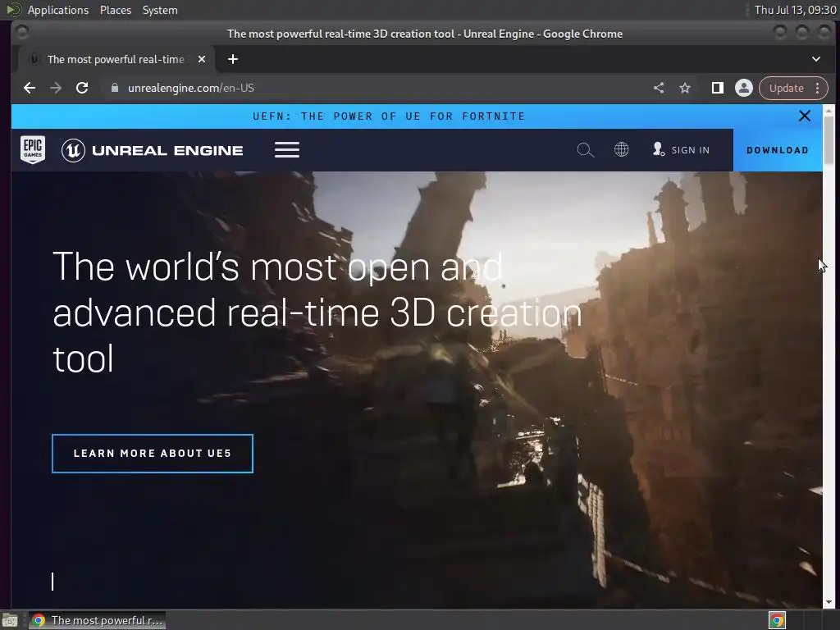Open the Unreal Engine logo home link
The image size is (840, 630).
point(152,150)
